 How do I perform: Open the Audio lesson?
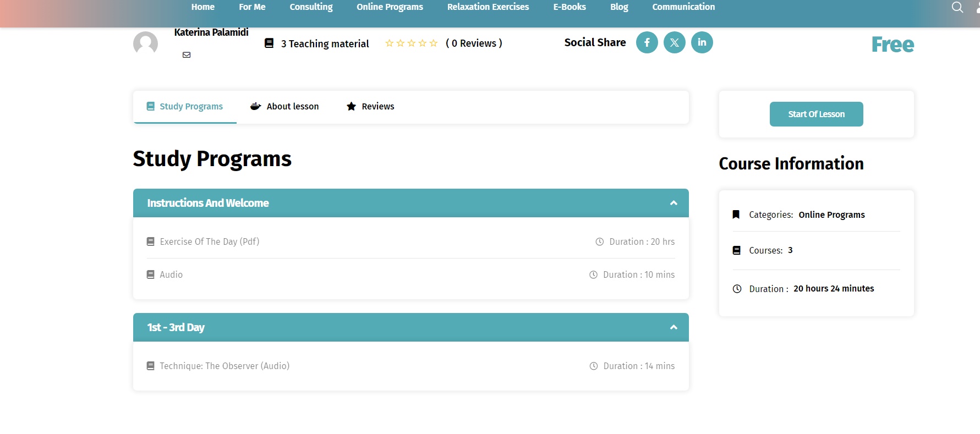pos(171,274)
